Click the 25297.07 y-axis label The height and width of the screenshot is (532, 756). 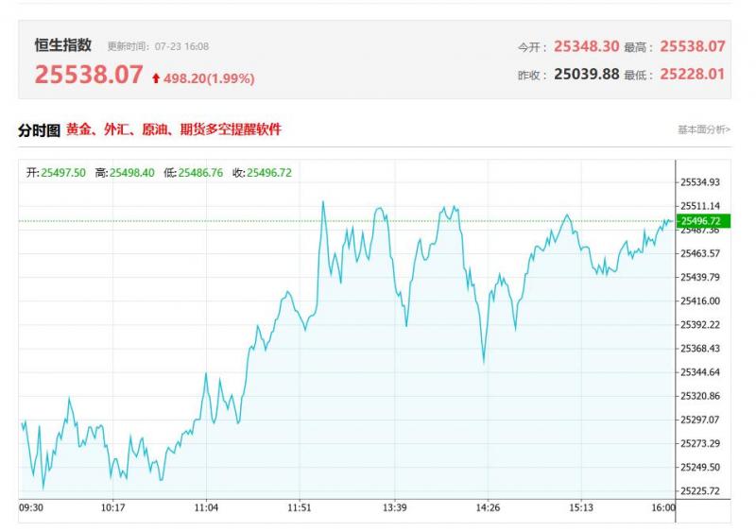[x=700, y=420]
